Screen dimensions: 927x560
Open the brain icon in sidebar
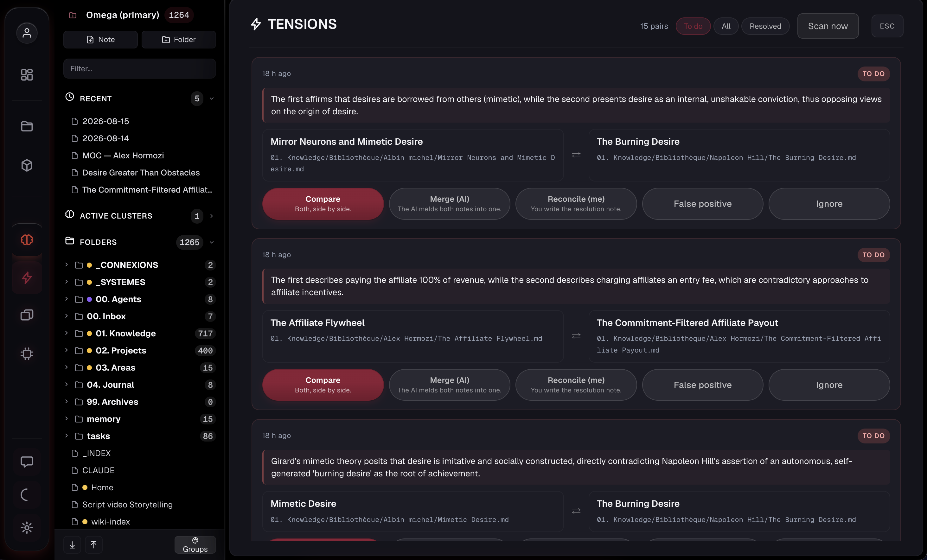click(27, 239)
